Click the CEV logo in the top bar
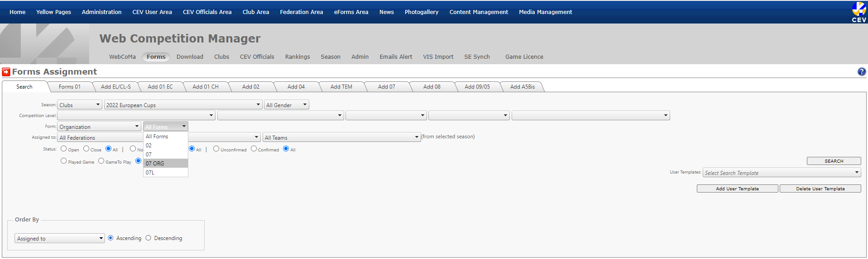 click(859, 12)
